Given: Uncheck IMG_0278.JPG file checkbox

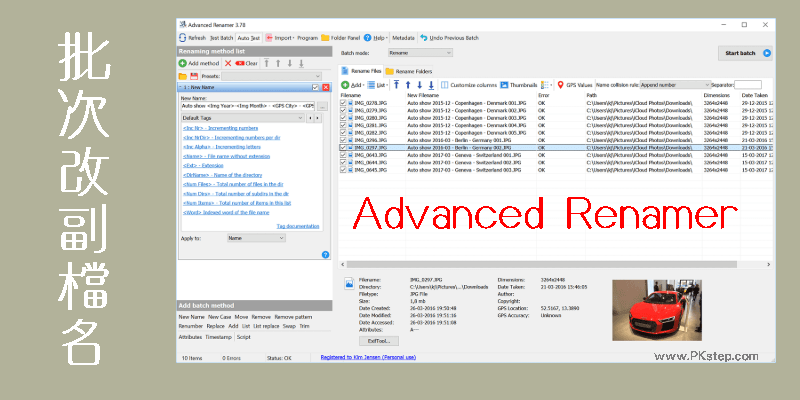Looking at the screenshot, I should [343, 103].
